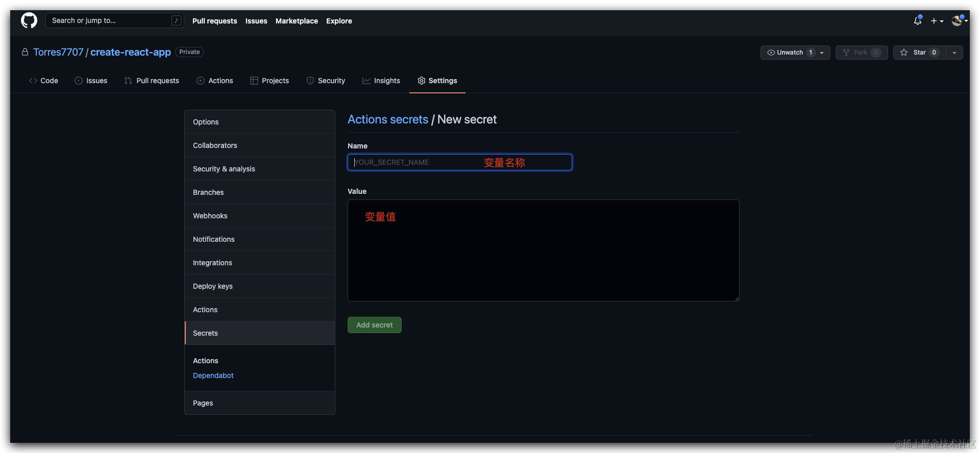Open Webhooks in settings sidebar

click(x=260, y=216)
